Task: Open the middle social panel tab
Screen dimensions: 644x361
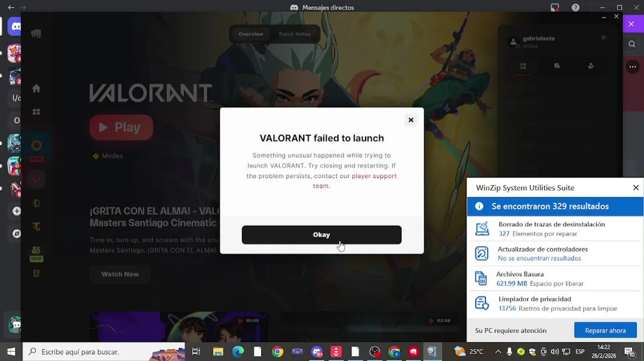Action: [557, 66]
